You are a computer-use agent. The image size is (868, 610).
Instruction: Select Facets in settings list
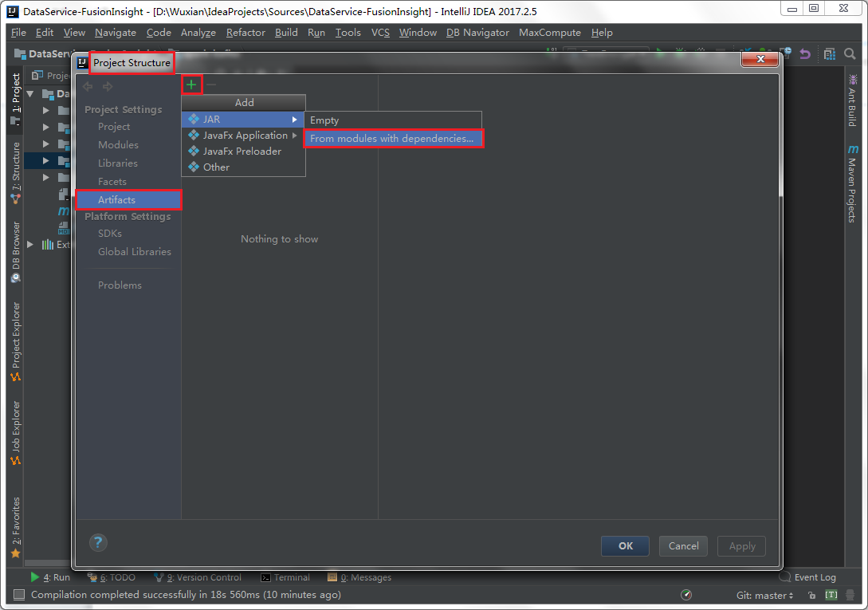coord(112,181)
